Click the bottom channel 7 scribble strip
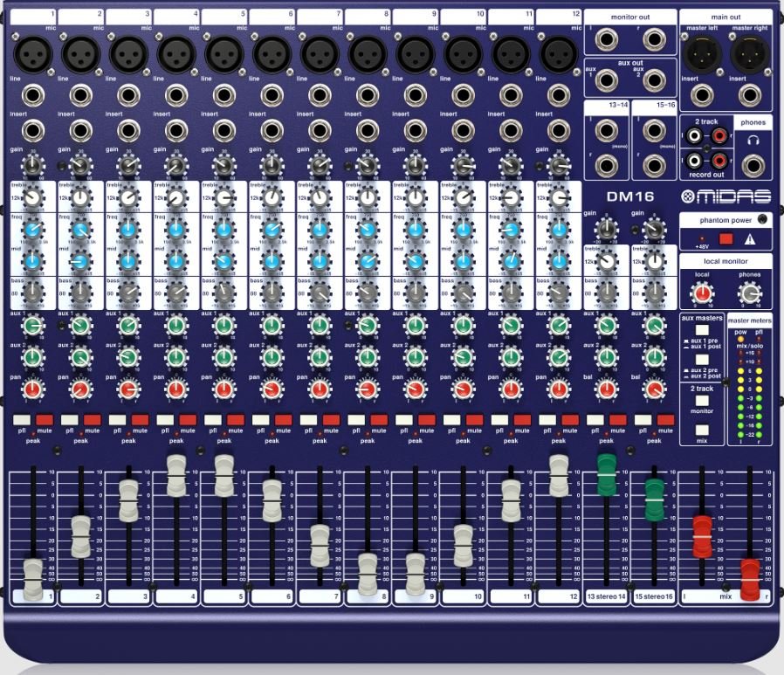Image resolution: width=784 pixels, height=675 pixels. (x=320, y=596)
